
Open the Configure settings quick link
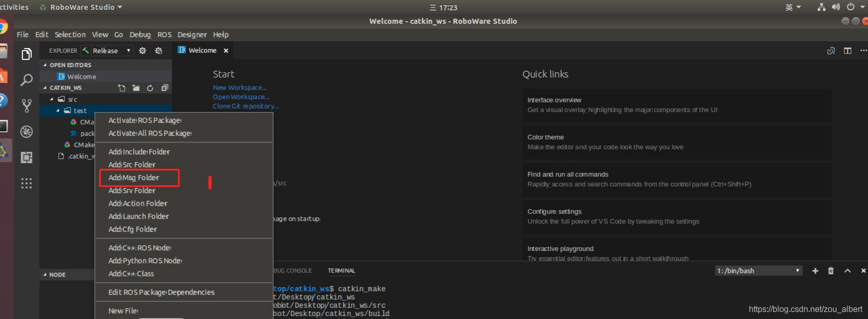coord(677,217)
